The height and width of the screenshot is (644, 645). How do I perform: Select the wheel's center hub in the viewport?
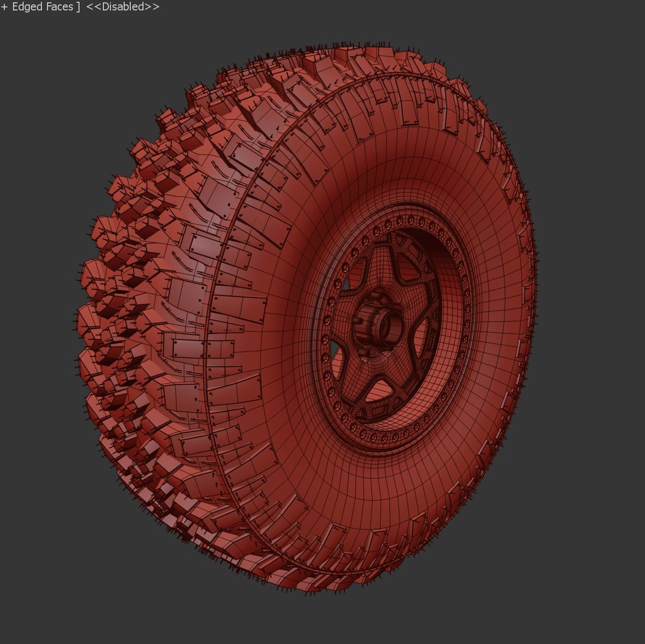coord(379,324)
